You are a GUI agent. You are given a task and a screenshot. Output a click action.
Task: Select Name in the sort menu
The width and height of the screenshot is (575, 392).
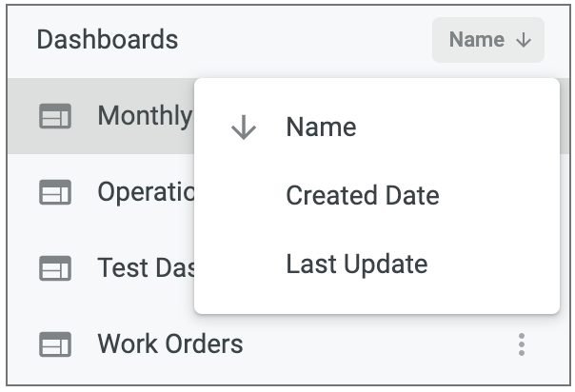point(377,127)
